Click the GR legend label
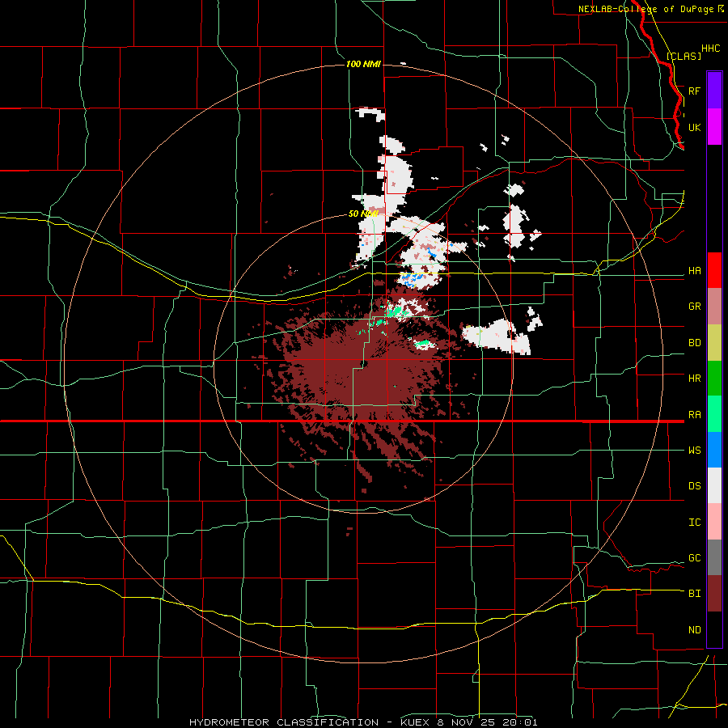 tap(694, 307)
